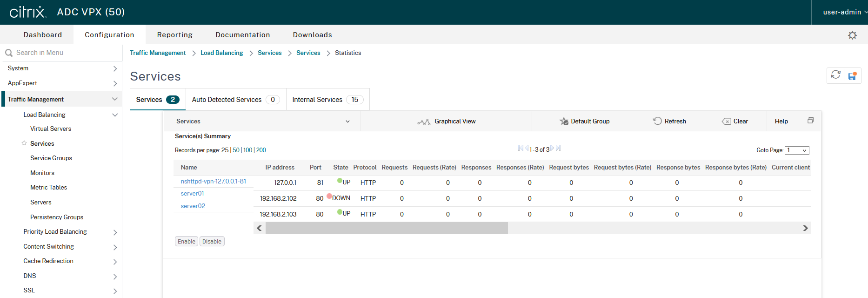Click the Default Group star icon
This screenshot has width=868, height=298.
click(564, 122)
